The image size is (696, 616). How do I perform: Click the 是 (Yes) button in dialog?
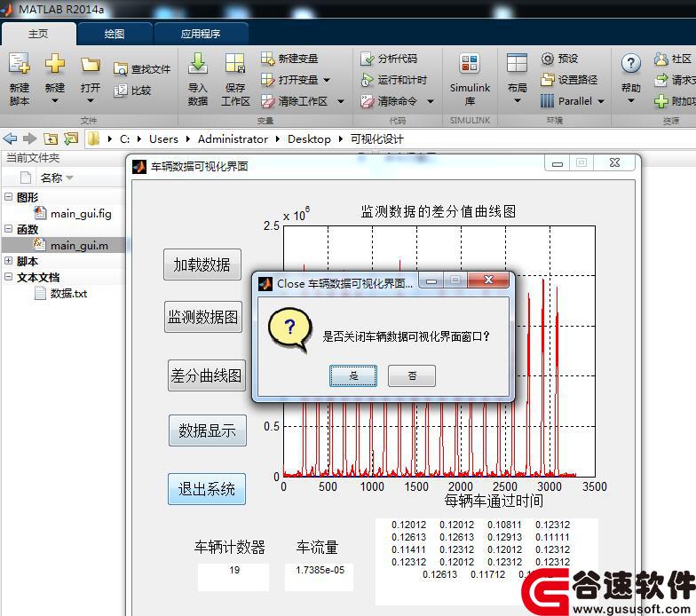tap(353, 376)
